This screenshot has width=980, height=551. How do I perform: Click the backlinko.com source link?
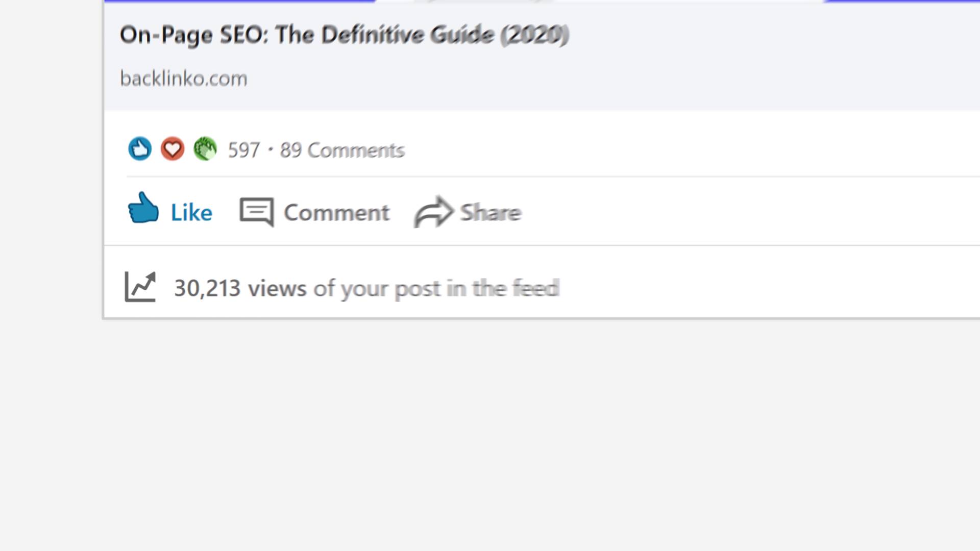click(184, 79)
